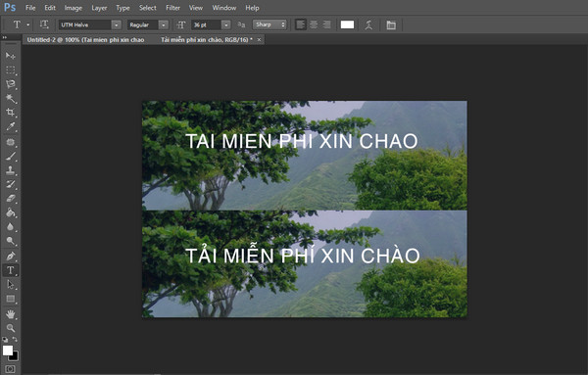The image size is (588, 375).
Task: Select the Horizontal Type tool in toolbox
Action: point(10,270)
